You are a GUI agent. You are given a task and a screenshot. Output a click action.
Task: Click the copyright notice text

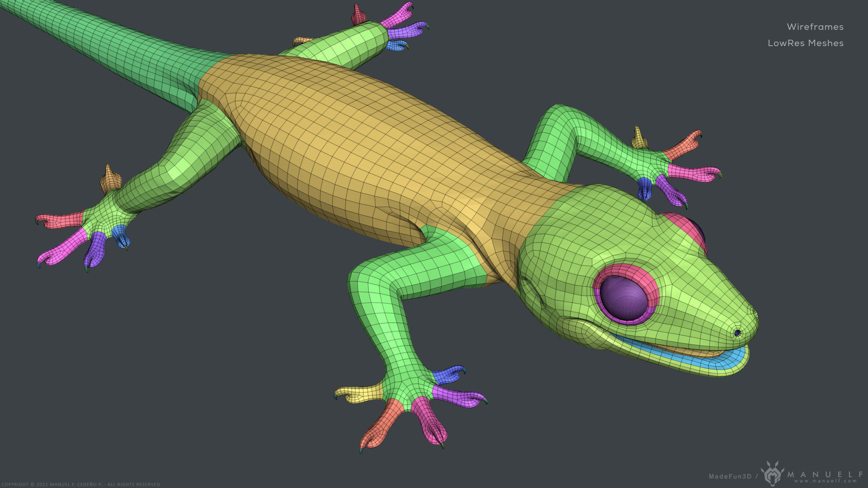[x=81, y=484]
